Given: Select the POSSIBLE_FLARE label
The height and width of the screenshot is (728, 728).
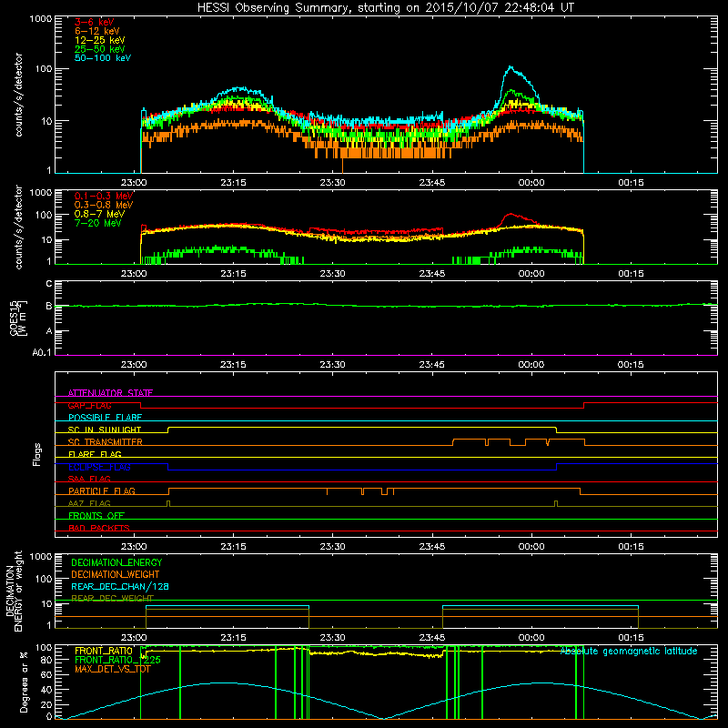Looking at the screenshot, I should pos(105,418).
